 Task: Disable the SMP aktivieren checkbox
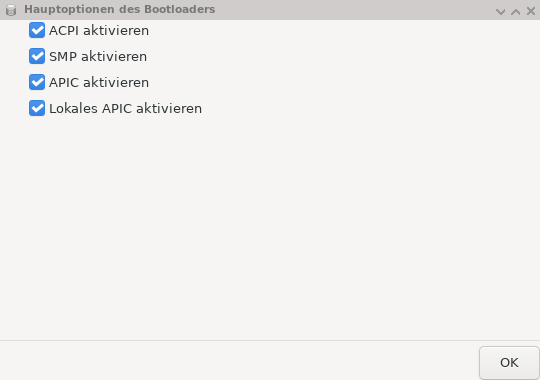tap(37, 56)
